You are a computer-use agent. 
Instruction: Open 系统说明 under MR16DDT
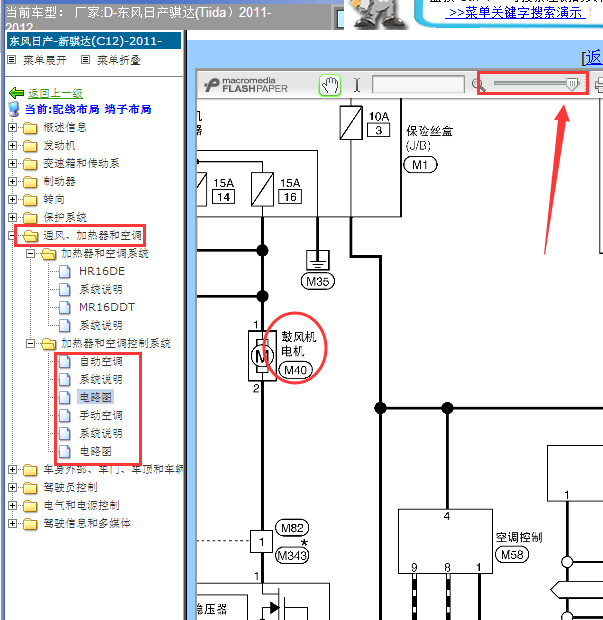pyautogui.click(x=101, y=325)
